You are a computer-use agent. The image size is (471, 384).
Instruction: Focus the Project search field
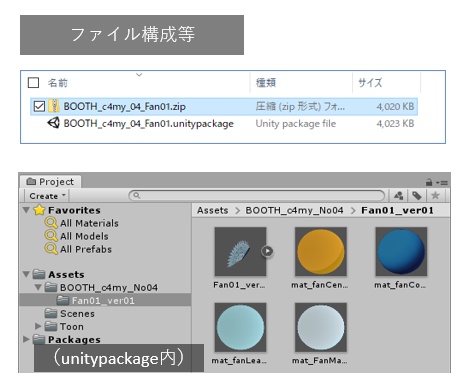click(257, 196)
